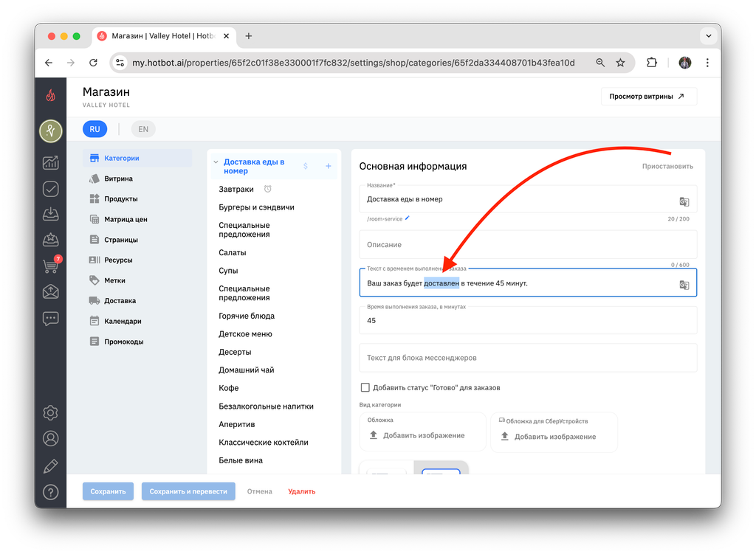Click translate icon in Название field
Viewport: 756px width, 554px height.
tap(684, 201)
